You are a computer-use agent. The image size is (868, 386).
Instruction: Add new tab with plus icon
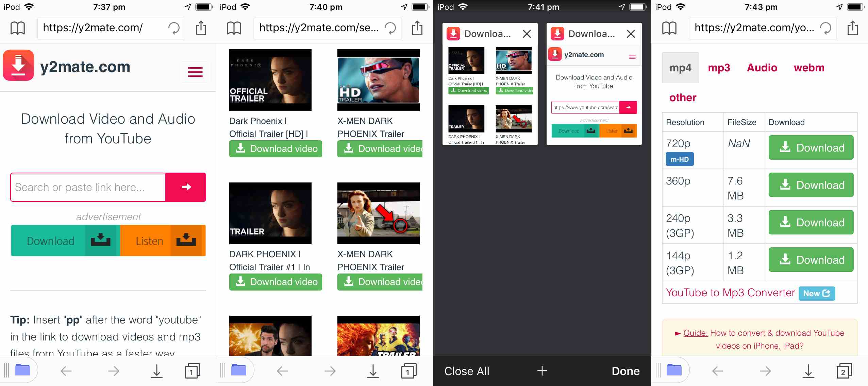point(542,371)
